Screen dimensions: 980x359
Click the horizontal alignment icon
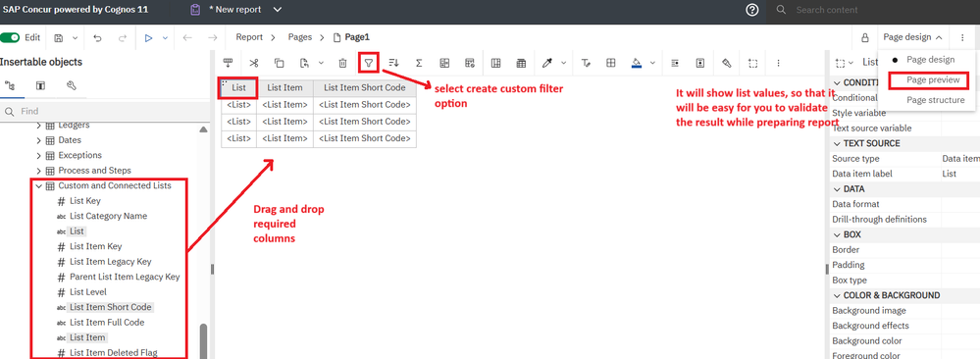click(x=675, y=63)
